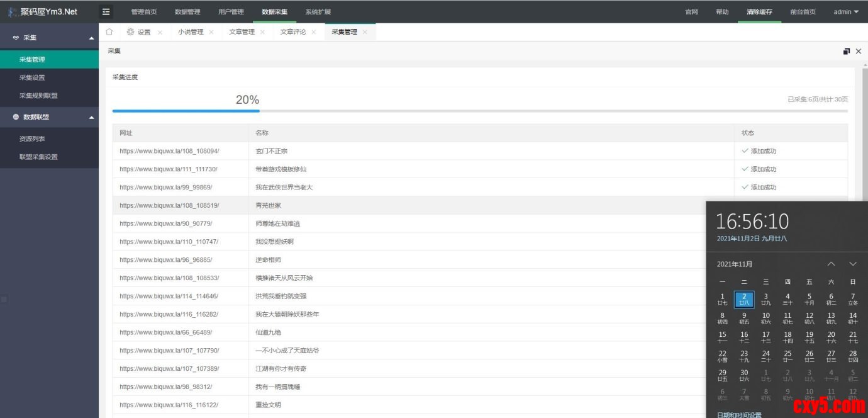The image size is (868, 418).
Task: Go to next month in calendar
Action: point(853,264)
